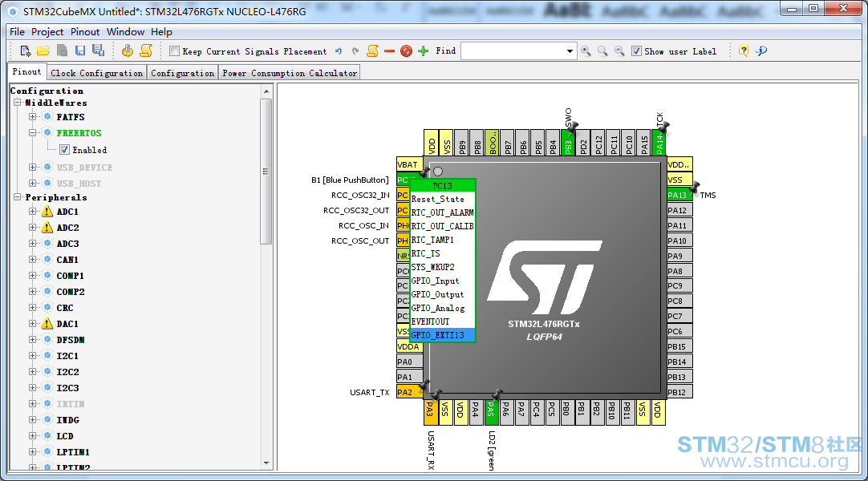The width and height of the screenshot is (868, 481).
Task: Click the tree scrollbar down arrow
Action: click(266, 463)
